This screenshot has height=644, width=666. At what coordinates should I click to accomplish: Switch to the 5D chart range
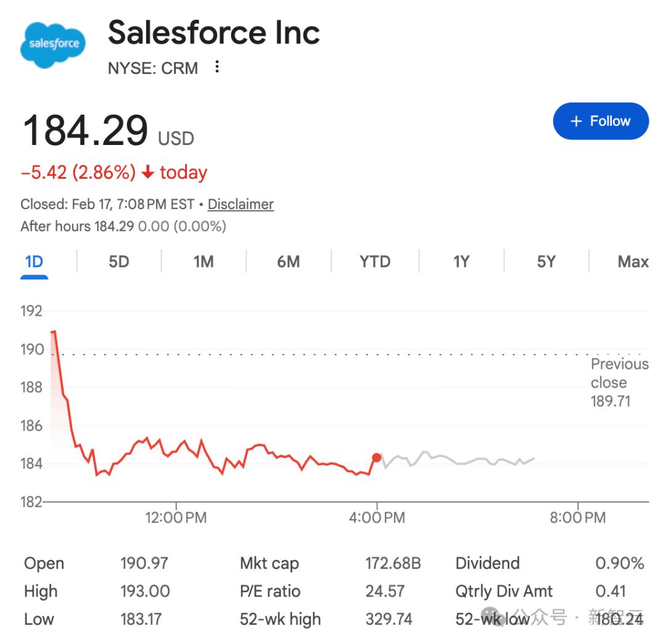[x=119, y=262]
